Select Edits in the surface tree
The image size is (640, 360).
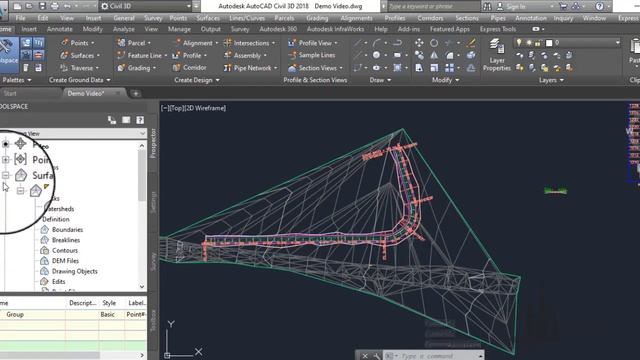pos(58,282)
